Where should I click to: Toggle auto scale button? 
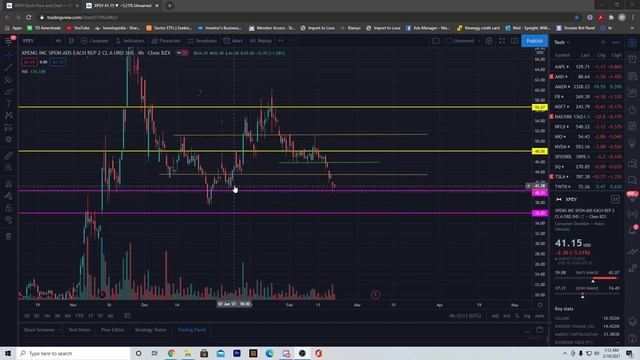click(539, 316)
